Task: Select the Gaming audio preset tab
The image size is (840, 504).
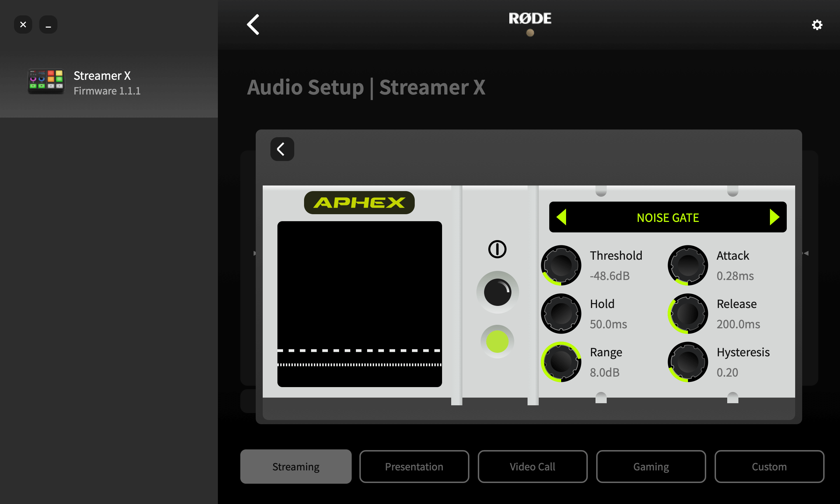Action: [651, 466]
